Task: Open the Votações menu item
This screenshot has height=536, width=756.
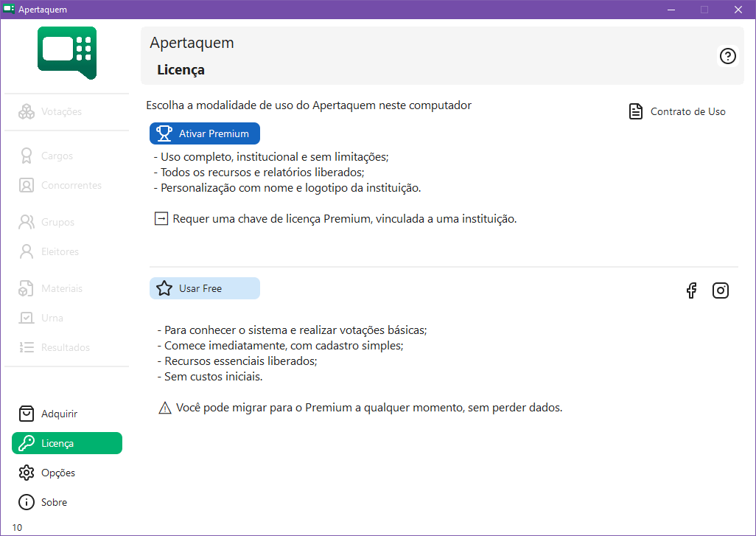Action: point(66,111)
